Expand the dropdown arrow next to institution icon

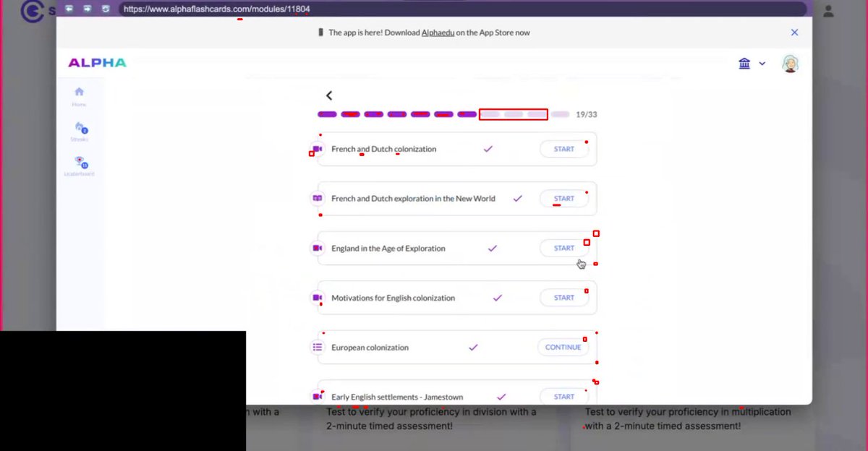762,64
